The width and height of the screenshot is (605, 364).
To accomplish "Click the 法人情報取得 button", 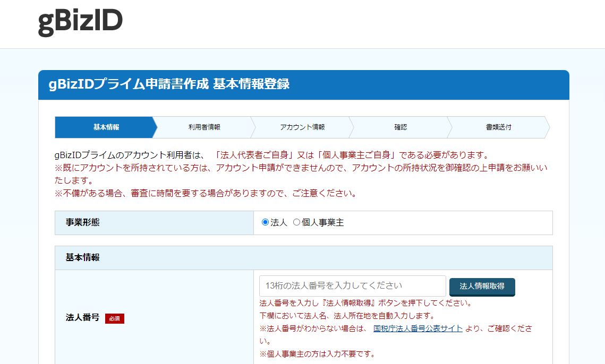I will [482, 287].
